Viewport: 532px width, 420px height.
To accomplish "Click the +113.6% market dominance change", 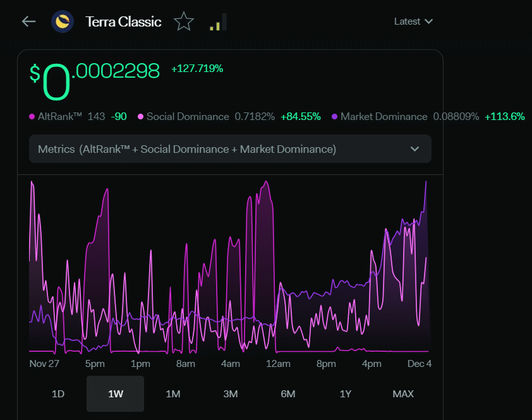I will [x=505, y=117].
